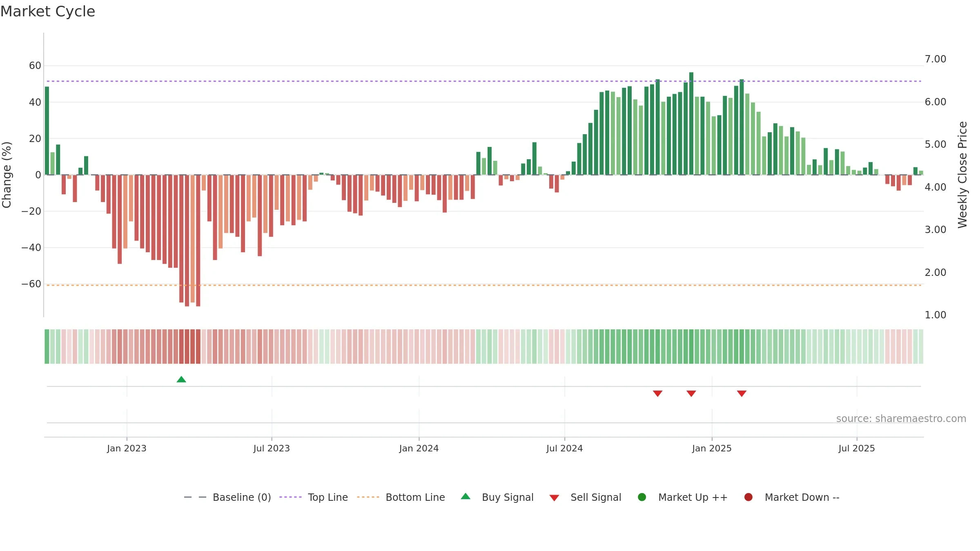Click the Jul 2023 axis label
The image size is (980, 551).
[x=272, y=448]
